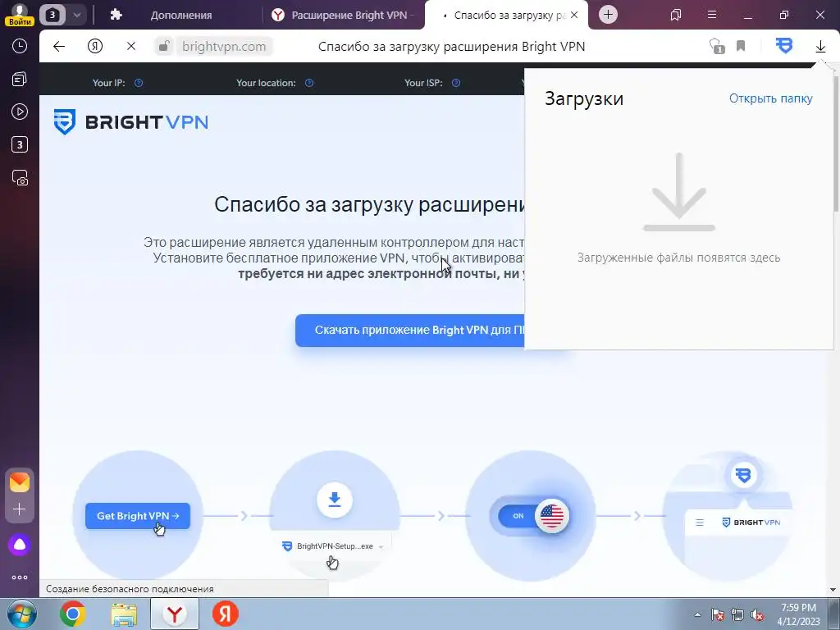Open File Explorer from the taskbar
Image resolution: width=840 pixels, height=630 pixels.
tap(124, 614)
